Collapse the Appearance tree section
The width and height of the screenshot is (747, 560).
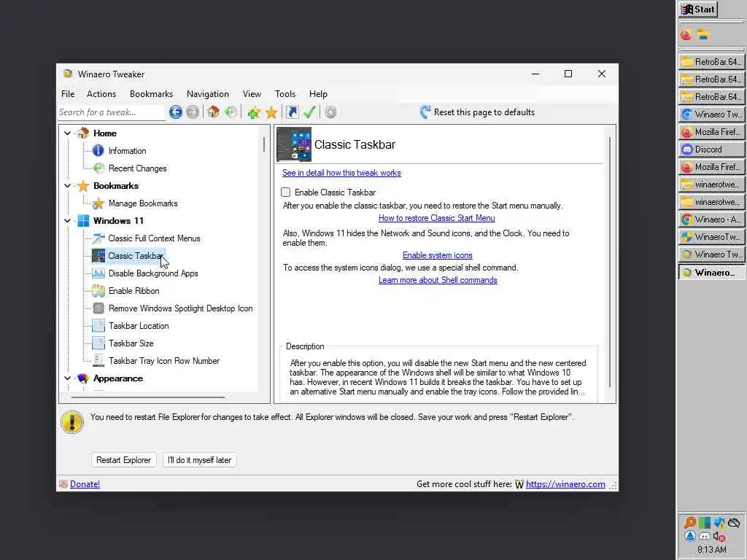coord(68,378)
